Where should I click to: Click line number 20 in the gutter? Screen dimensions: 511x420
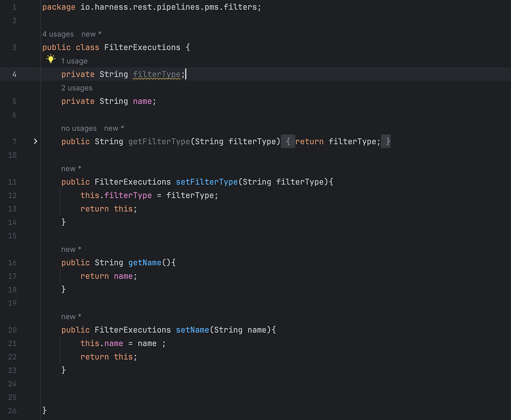tap(12, 330)
